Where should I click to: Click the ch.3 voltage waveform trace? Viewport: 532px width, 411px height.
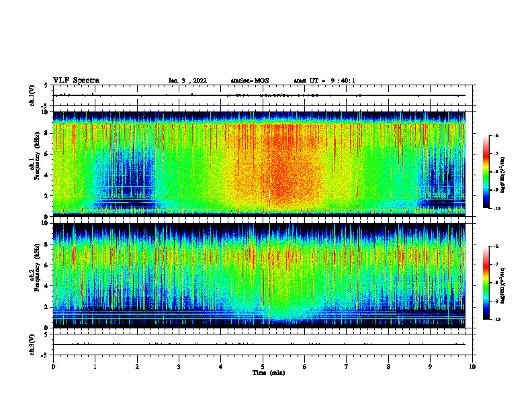click(x=260, y=345)
